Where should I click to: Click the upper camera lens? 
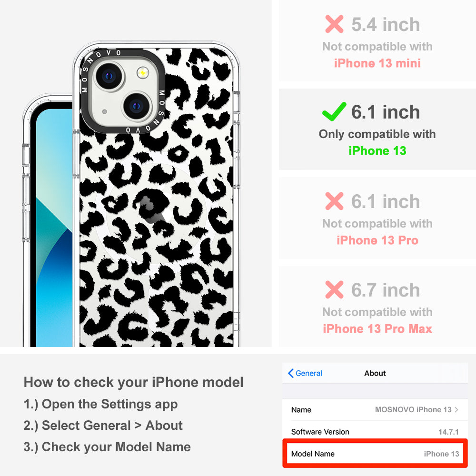tap(109, 76)
